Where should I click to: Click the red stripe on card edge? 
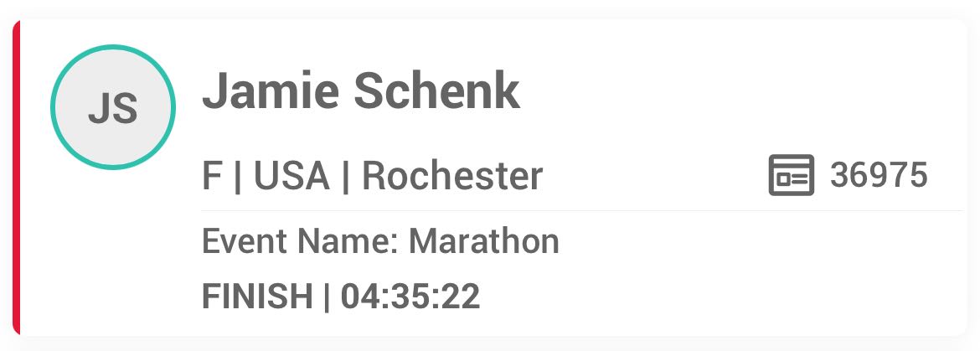[x=16, y=178]
